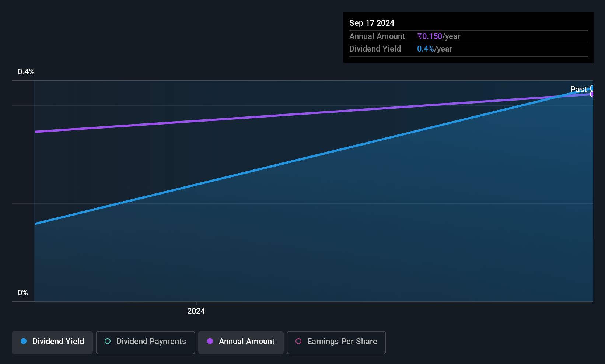Click the Dividend Yield tooltip row label
The height and width of the screenshot is (364, 605).
[375, 49]
